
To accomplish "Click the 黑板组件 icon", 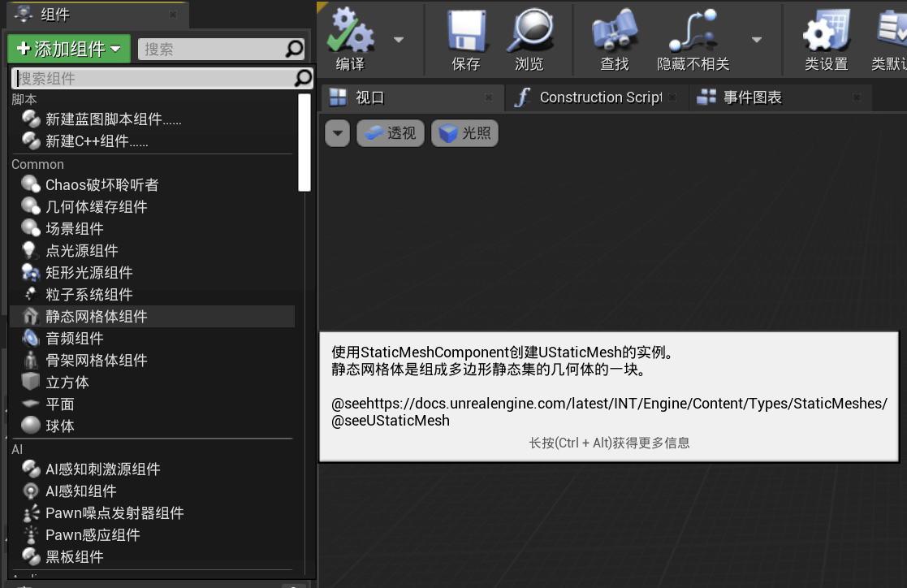I will pyautogui.click(x=30, y=556).
